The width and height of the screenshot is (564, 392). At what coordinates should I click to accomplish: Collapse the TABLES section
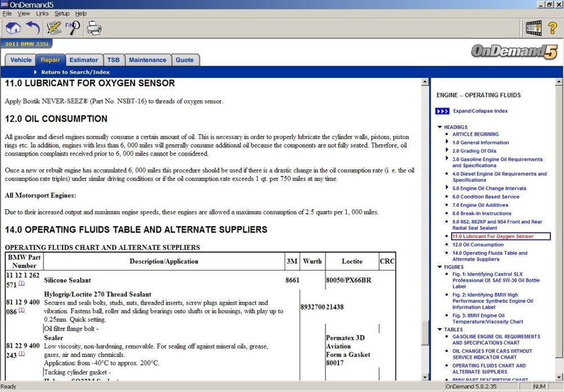440,329
